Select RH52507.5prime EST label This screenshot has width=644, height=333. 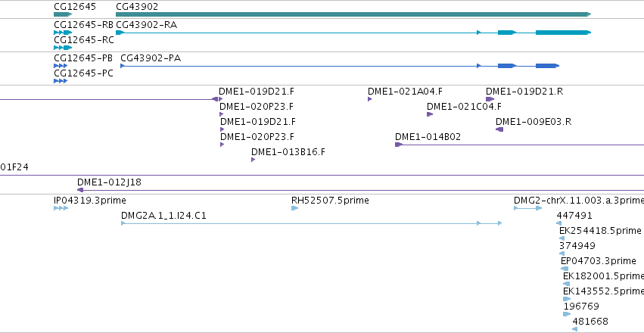point(330,201)
